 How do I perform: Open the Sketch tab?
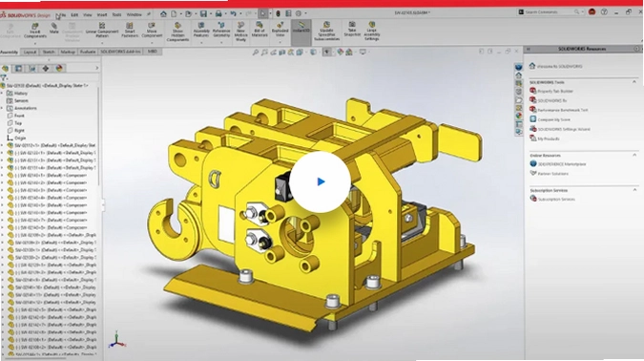point(49,52)
